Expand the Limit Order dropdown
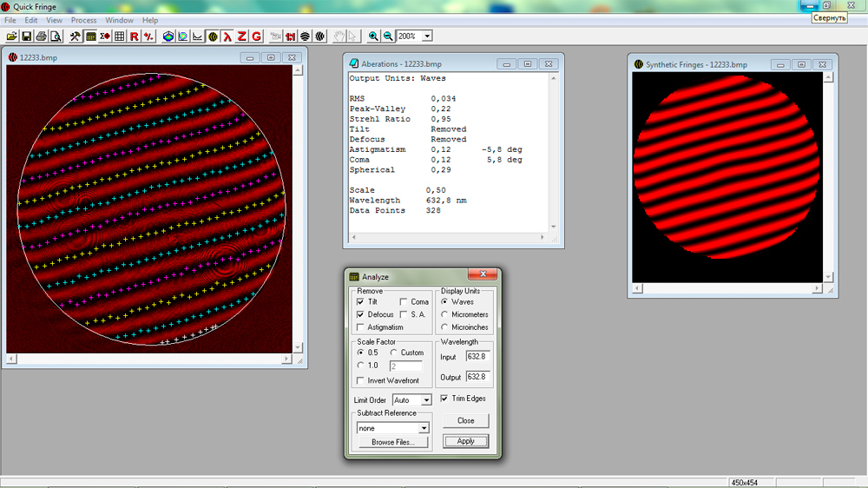Screen dimensions: 868x488 pyautogui.click(x=426, y=400)
